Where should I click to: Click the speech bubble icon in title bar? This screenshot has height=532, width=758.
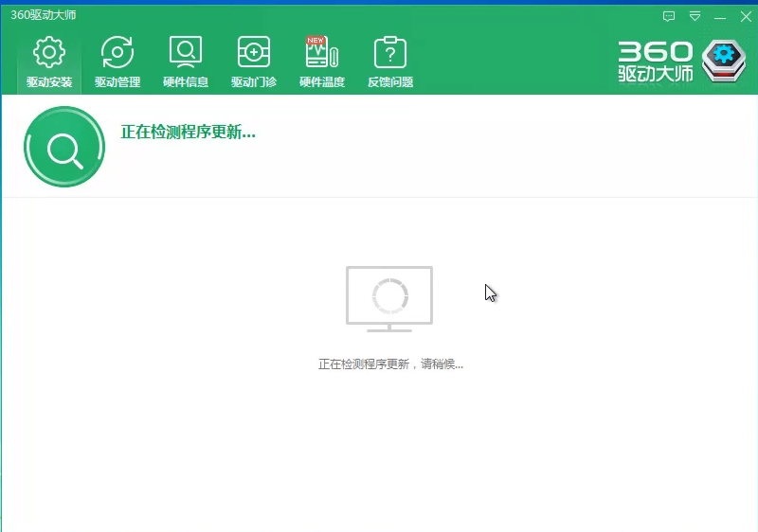click(669, 16)
